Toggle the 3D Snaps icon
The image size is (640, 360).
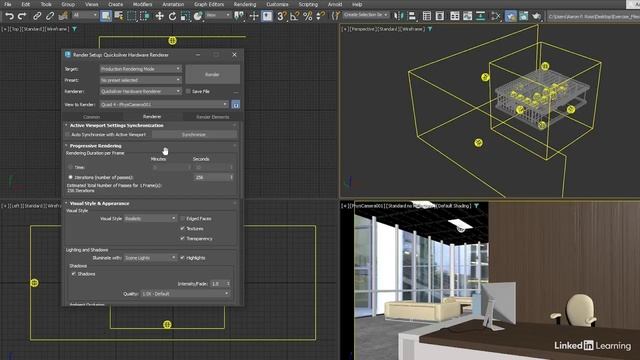(x=282, y=16)
